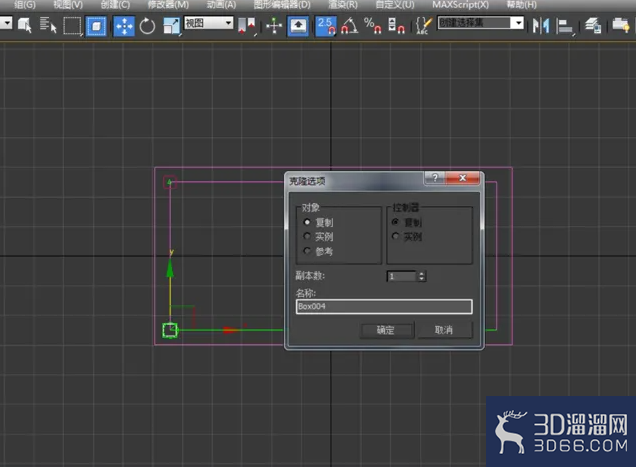Activate the Select and Move tool
Image resolution: width=636 pixels, height=467 pixels.
tap(124, 26)
